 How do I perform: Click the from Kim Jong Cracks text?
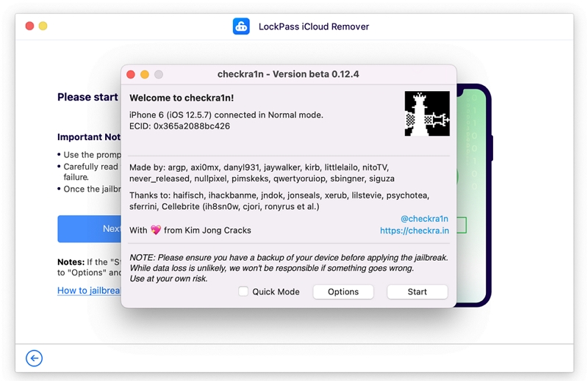pyautogui.click(x=207, y=231)
